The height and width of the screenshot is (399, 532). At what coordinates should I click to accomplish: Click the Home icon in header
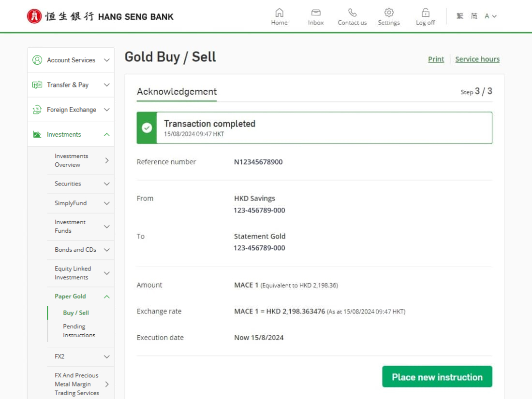tap(279, 13)
